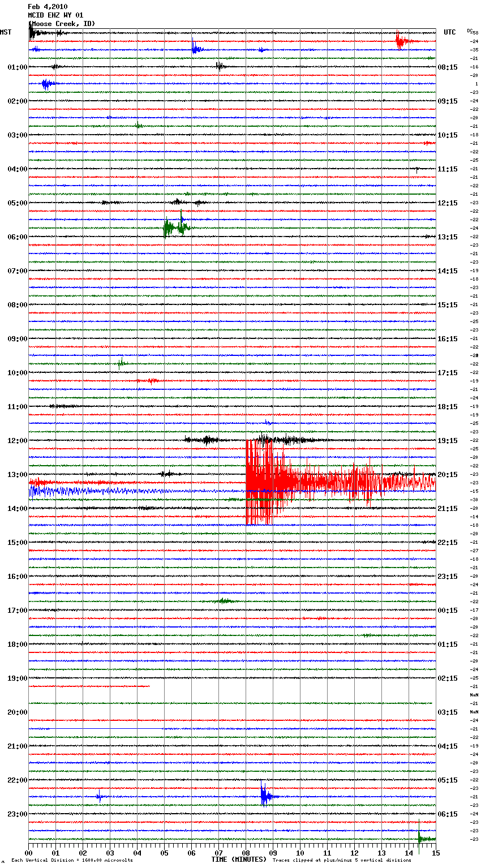
Task: Click the Feb 4,2010 date header
Action: coord(48,7)
